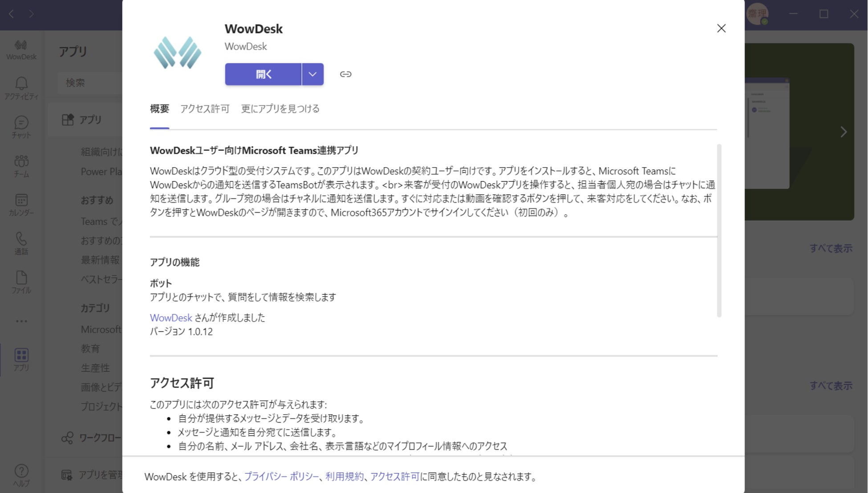
Task: Switch to 更にアプリを見つける tab
Action: coord(280,109)
